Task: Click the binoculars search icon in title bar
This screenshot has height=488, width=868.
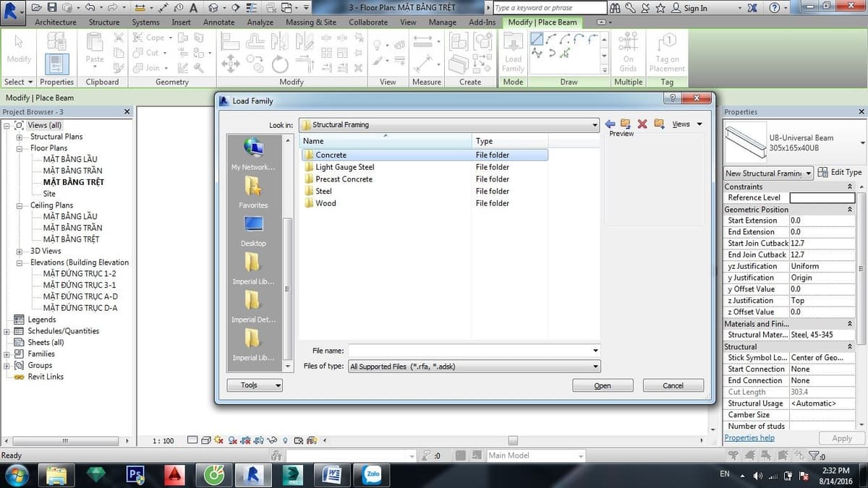Action: pyautogui.click(x=616, y=8)
